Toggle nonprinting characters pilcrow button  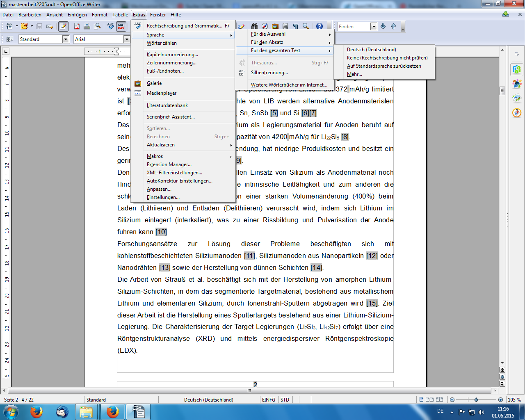pos(296,26)
